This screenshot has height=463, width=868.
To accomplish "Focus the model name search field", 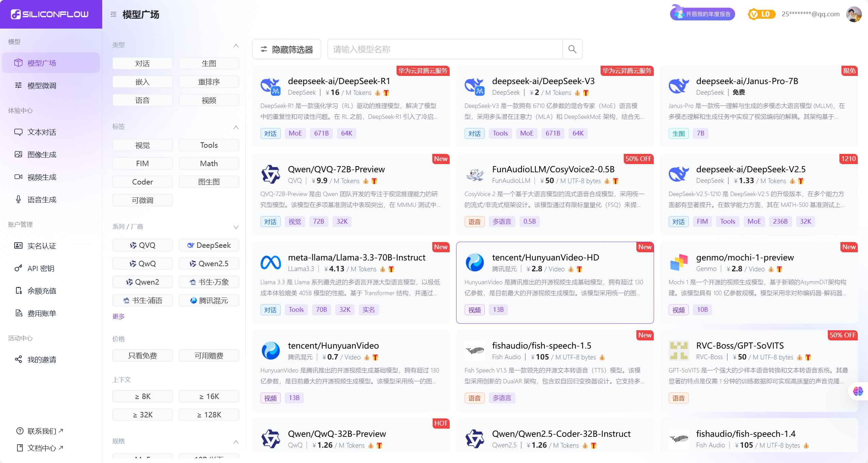I will tap(445, 49).
